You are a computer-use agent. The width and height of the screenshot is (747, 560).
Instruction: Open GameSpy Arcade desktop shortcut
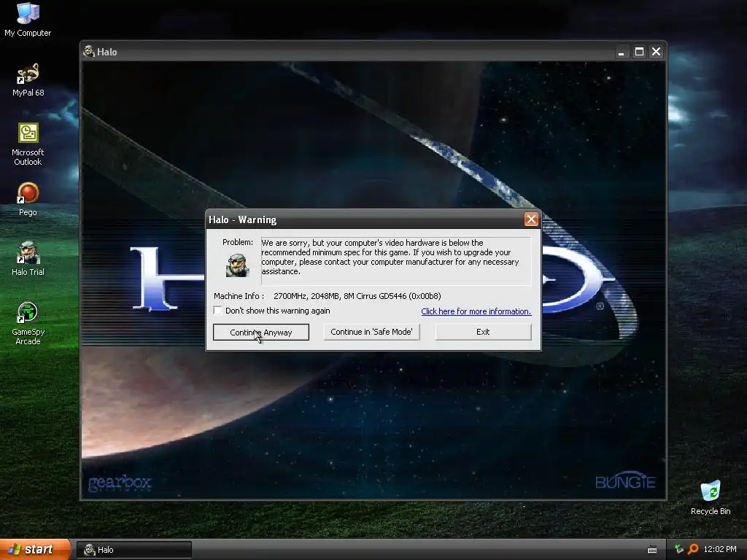pyautogui.click(x=28, y=323)
